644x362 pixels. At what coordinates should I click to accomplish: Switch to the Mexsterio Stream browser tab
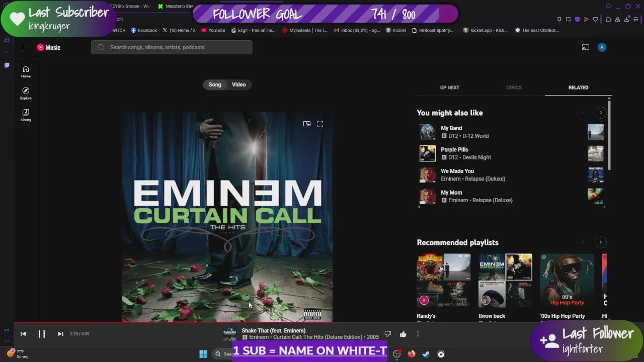tap(176, 7)
